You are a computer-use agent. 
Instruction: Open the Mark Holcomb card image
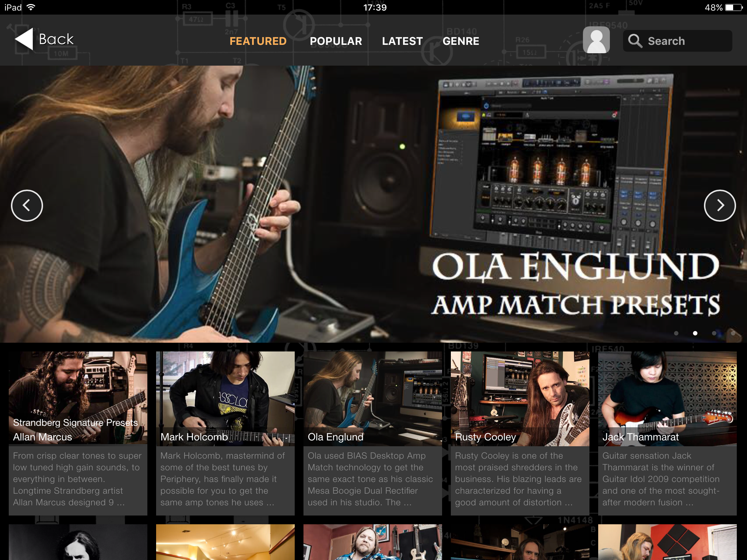click(225, 398)
